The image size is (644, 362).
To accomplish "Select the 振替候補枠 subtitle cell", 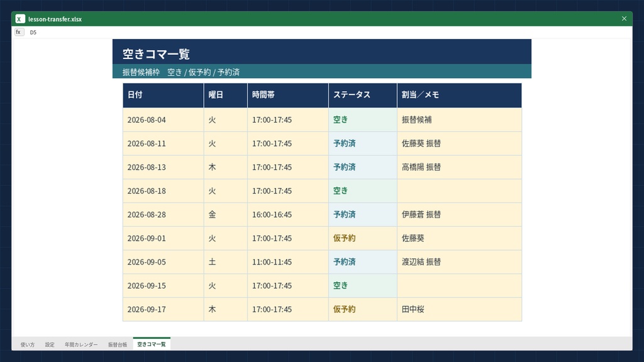I will point(321,72).
